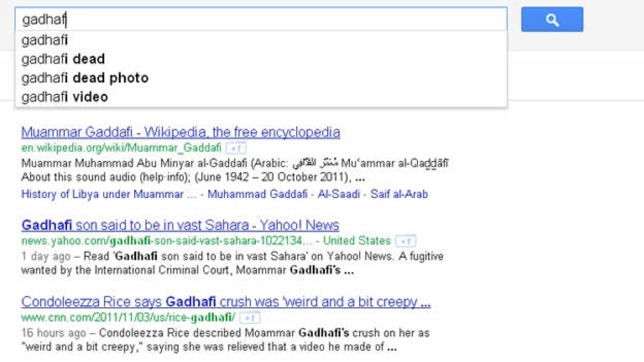Visit the Al-Saadi sitelink
644x362 pixels.
pos(338,194)
